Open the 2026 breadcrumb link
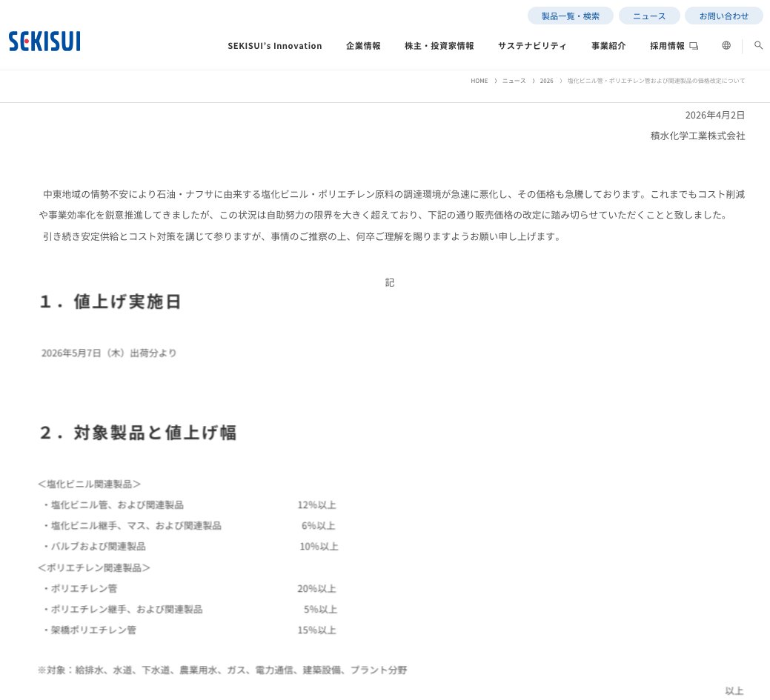Screen dimensions: 770x700 click(x=547, y=81)
